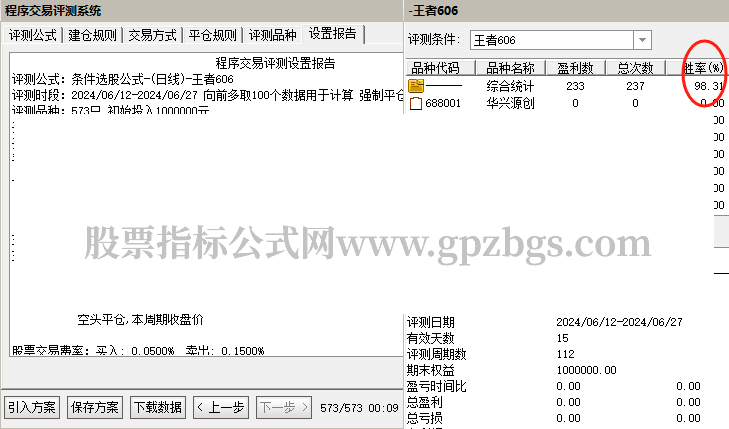Open the 评测条件 dropdown arrow

[x=642, y=40]
